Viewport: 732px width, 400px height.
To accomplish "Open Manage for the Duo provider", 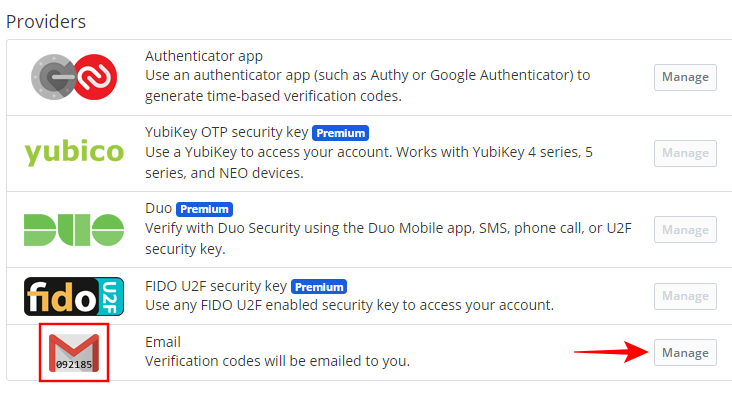I will pos(685,229).
